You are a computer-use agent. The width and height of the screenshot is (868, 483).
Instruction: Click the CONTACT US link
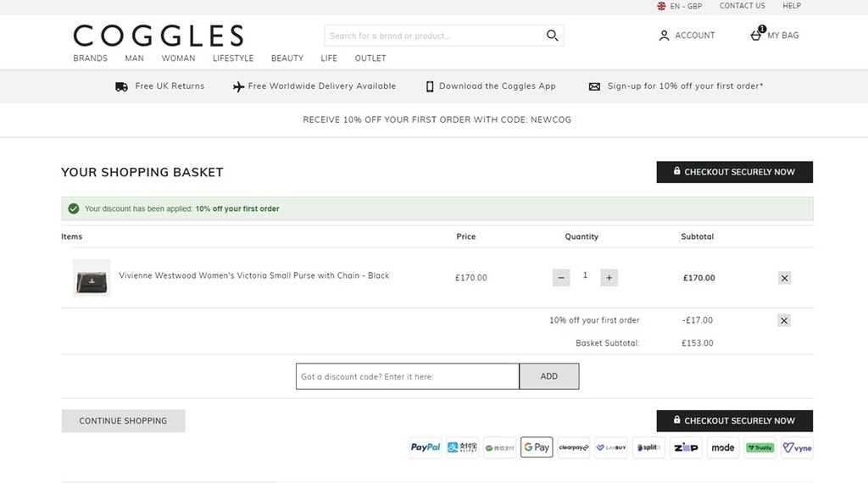pyautogui.click(x=743, y=6)
